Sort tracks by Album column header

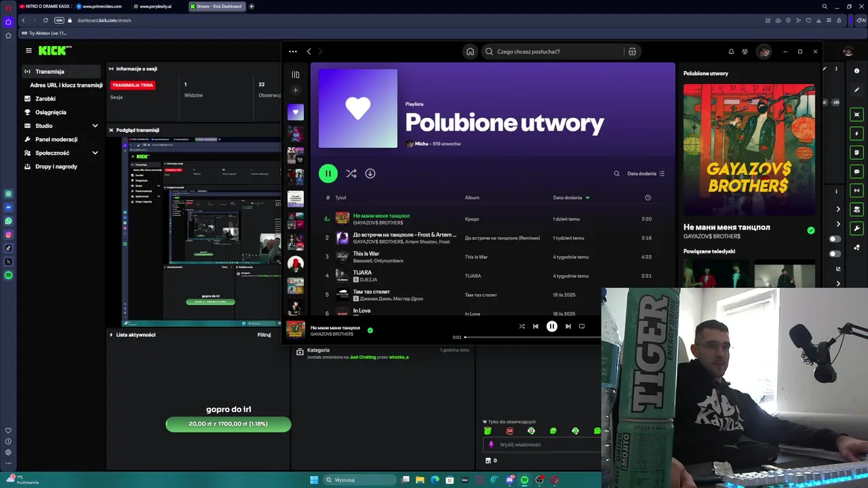pos(472,197)
